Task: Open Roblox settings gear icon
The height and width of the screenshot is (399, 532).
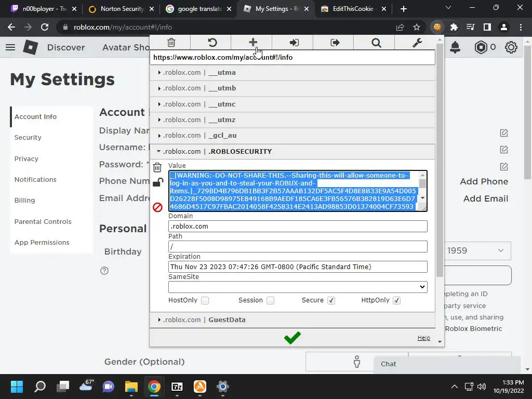Action: coord(511,47)
